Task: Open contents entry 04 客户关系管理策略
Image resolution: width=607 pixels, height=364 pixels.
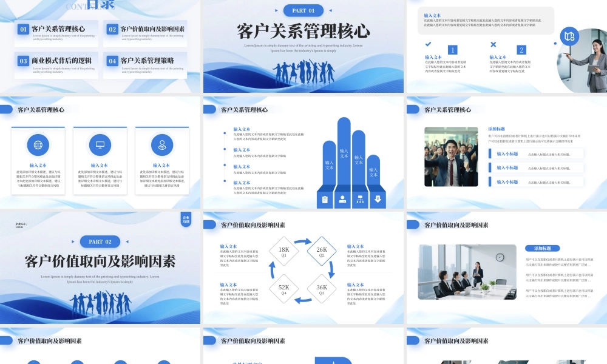Action: click(x=145, y=66)
